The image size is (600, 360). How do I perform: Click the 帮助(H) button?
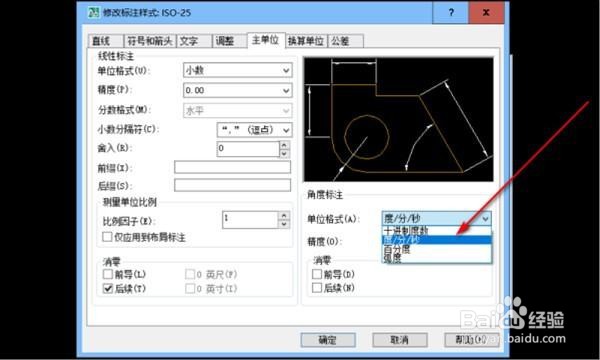471,340
